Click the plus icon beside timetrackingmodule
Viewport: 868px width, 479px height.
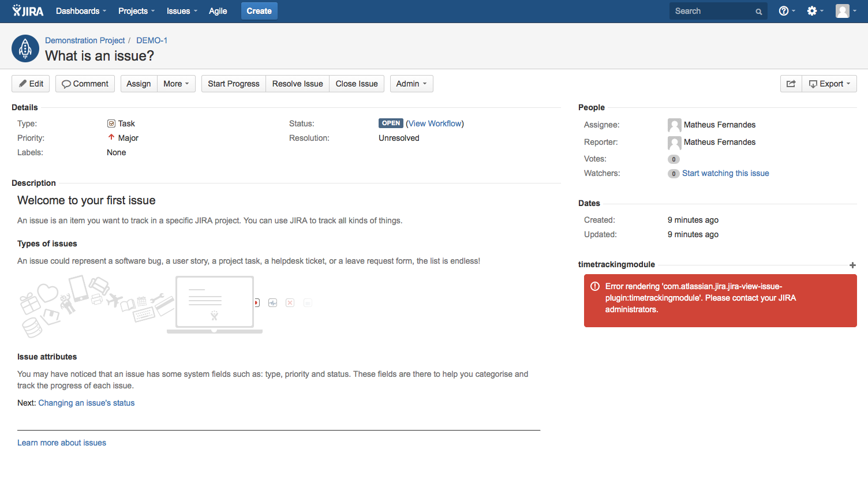pyautogui.click(x=852, y=265)
